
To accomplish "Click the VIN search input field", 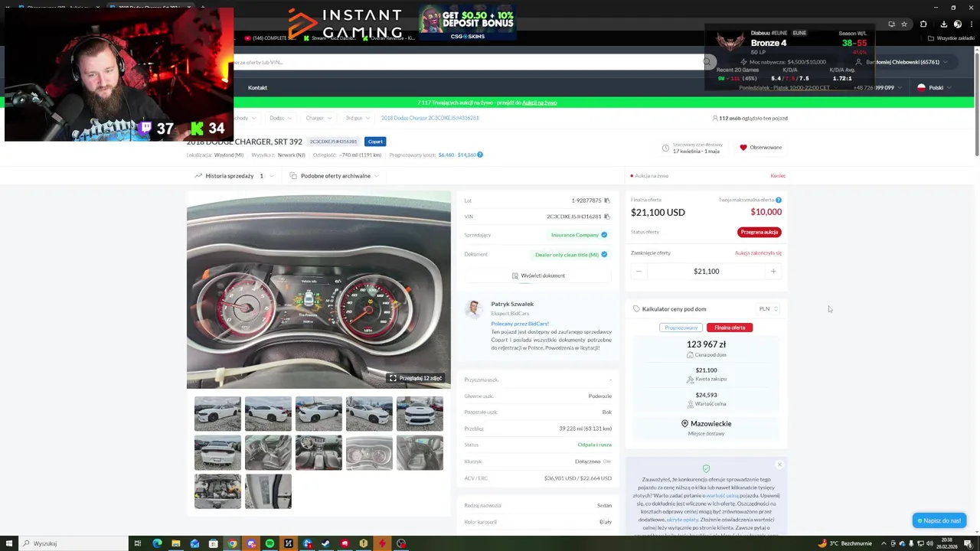I will click(467, 62).
